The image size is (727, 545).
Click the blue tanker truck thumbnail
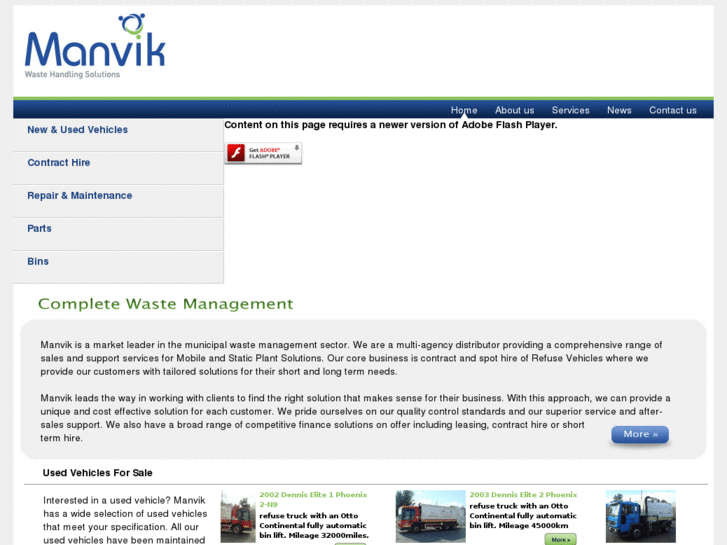[640, 516]
